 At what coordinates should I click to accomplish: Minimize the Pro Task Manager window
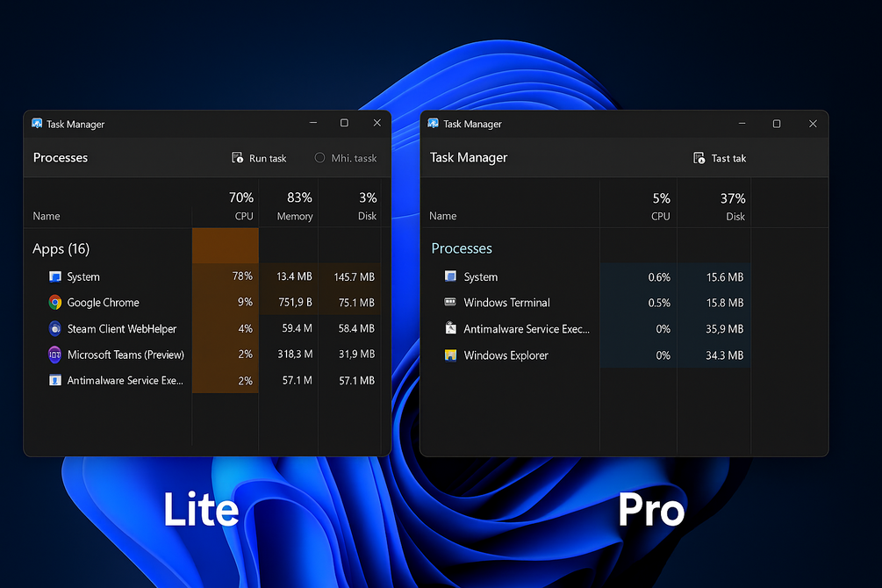[x=742, y=123]
